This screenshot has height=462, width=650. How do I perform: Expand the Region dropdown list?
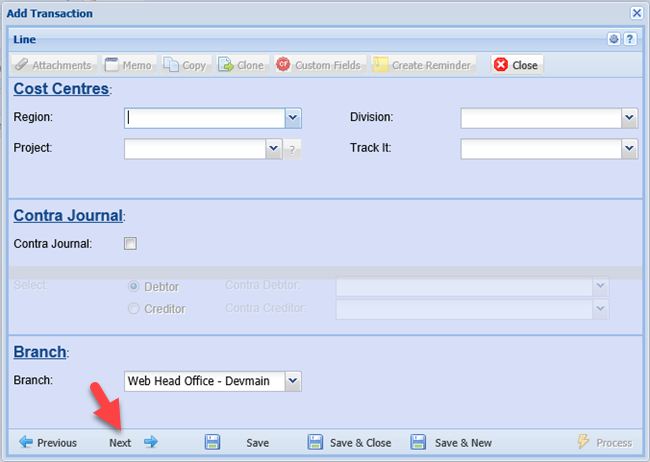click(293, 118)
